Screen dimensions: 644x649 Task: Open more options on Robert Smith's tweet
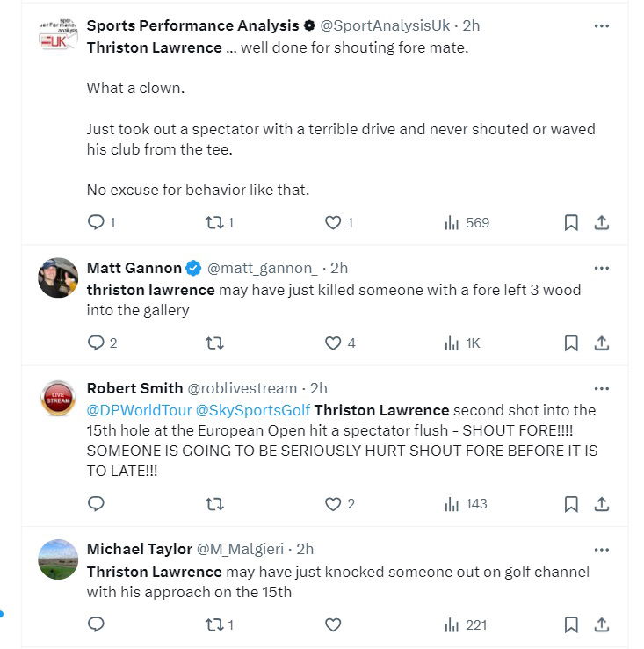602,388
